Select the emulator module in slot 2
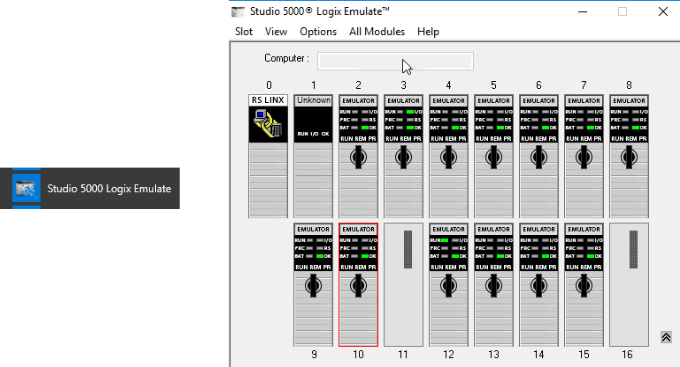The image size is (680, 367). (x=358, y=156)
